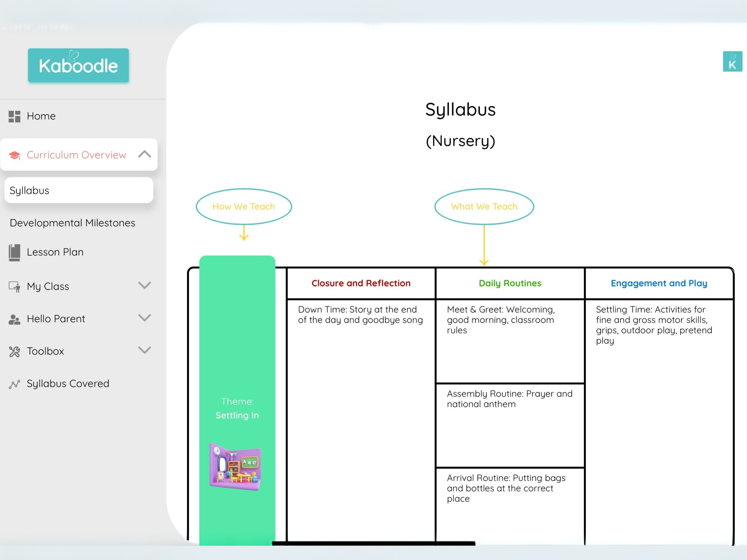The image size is (747, 560).
Task: Click the Theme: Settling In label
Action: coord(237,408)
